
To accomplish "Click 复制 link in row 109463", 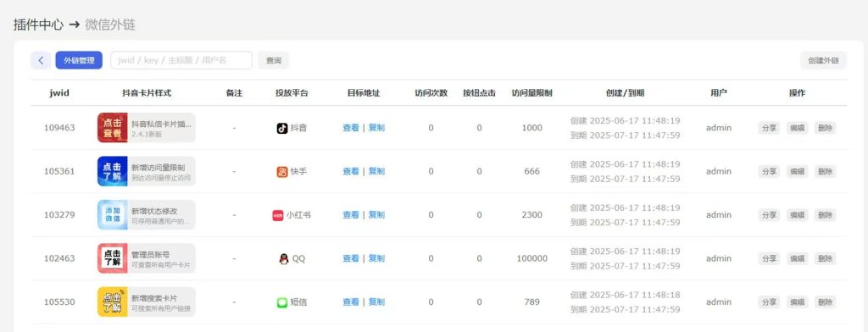I will pyautogui.click(x=376, y=128).
